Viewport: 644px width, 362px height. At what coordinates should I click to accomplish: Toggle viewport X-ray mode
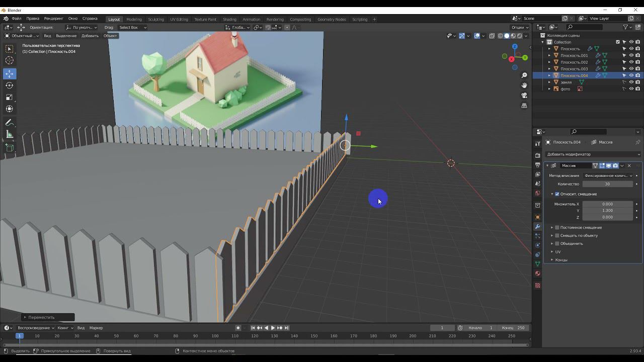[x=492, y=36]
